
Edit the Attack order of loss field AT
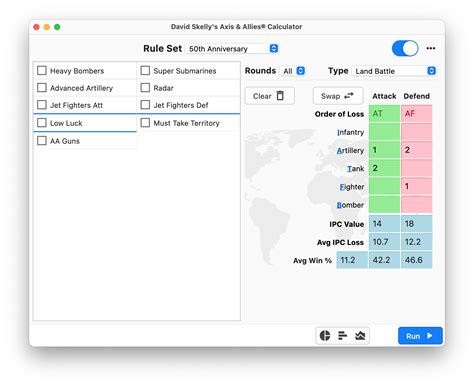[384, 114]
